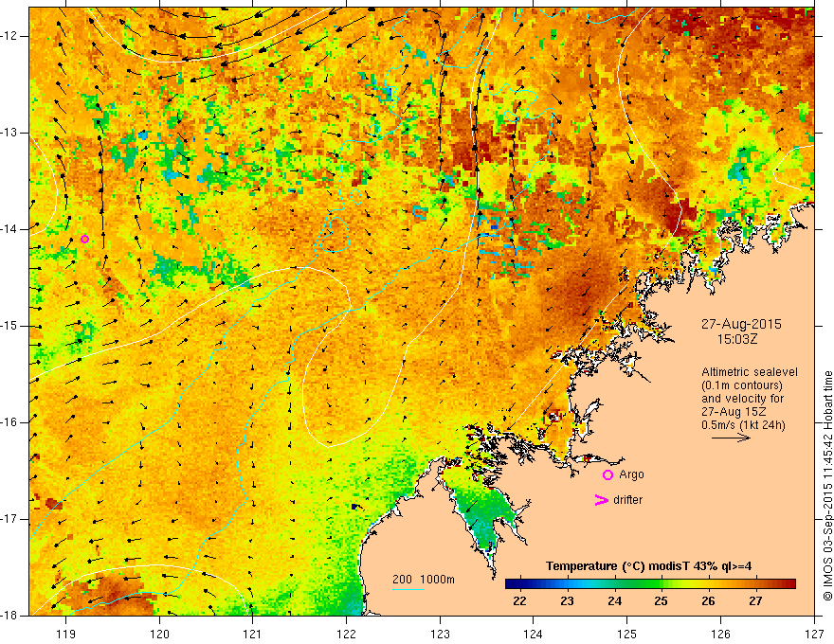The image size is (834, 644).
Task: Click the colorbar tick label '23'
Action: tap(567, 601)
